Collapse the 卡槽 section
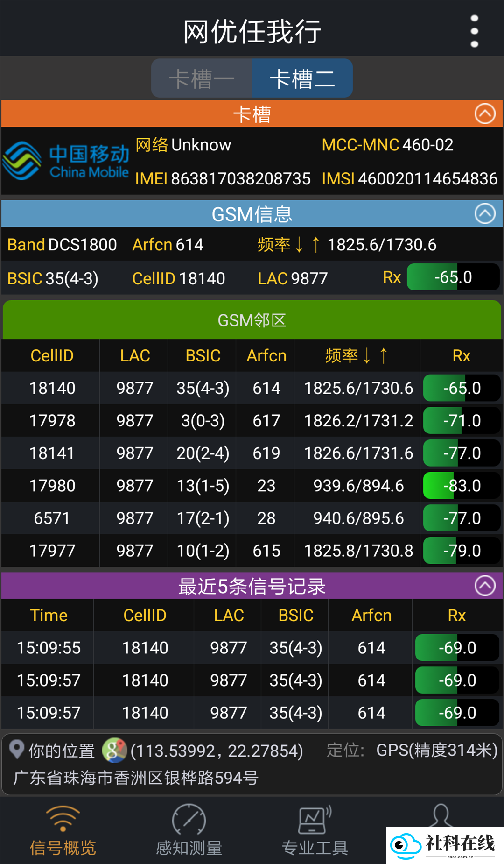This screenshot has width=504, height=864. pyautogui.click(x=485, y=113)
